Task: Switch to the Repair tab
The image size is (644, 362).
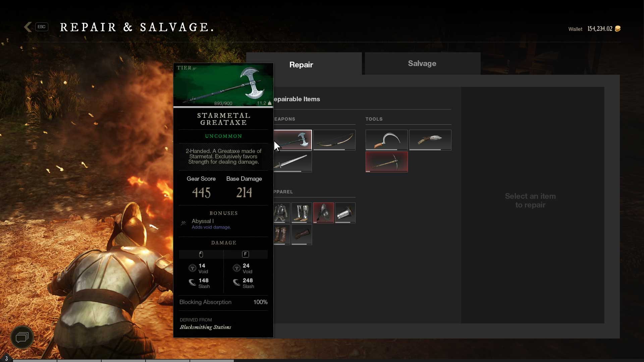Action: [x=301, y=64]
